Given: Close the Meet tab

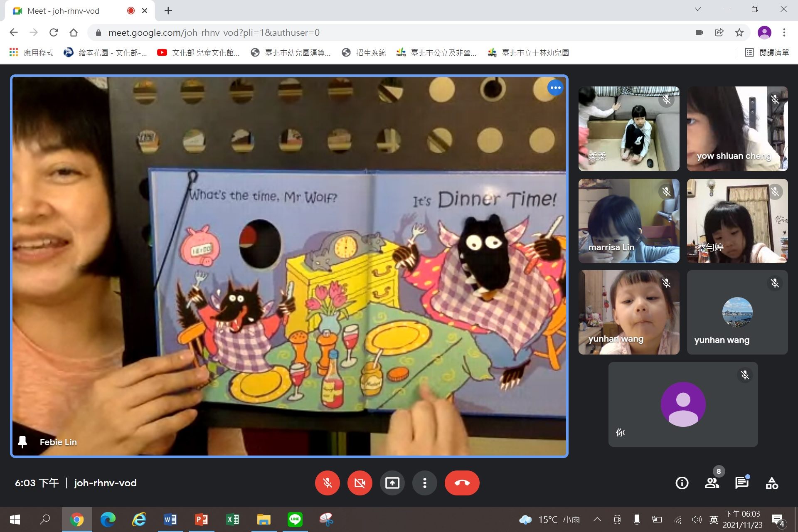Looking at the screenshot, I should click(x=145, y=11).
